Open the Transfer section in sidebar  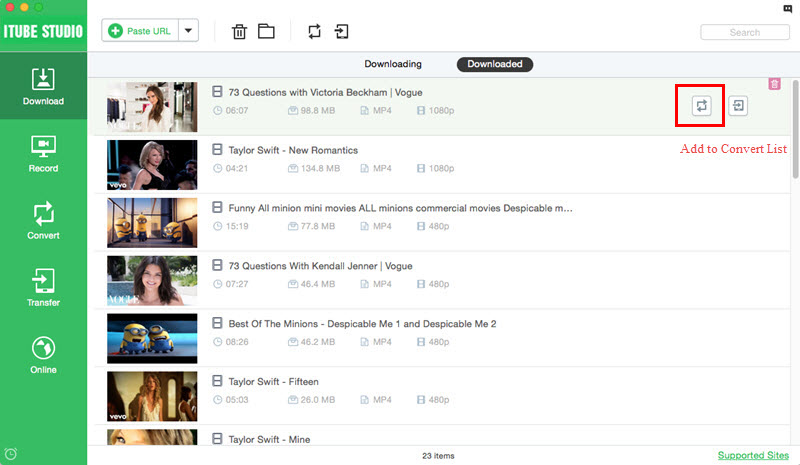coord(43,287)
